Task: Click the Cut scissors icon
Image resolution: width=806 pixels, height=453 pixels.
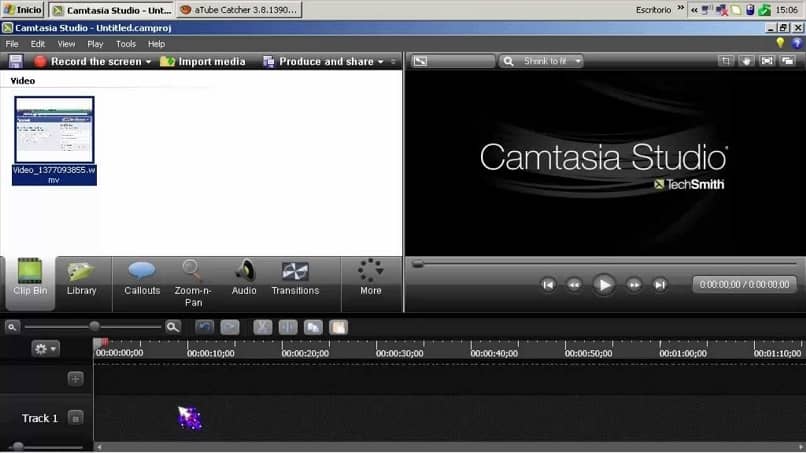Action: [263, 327]
